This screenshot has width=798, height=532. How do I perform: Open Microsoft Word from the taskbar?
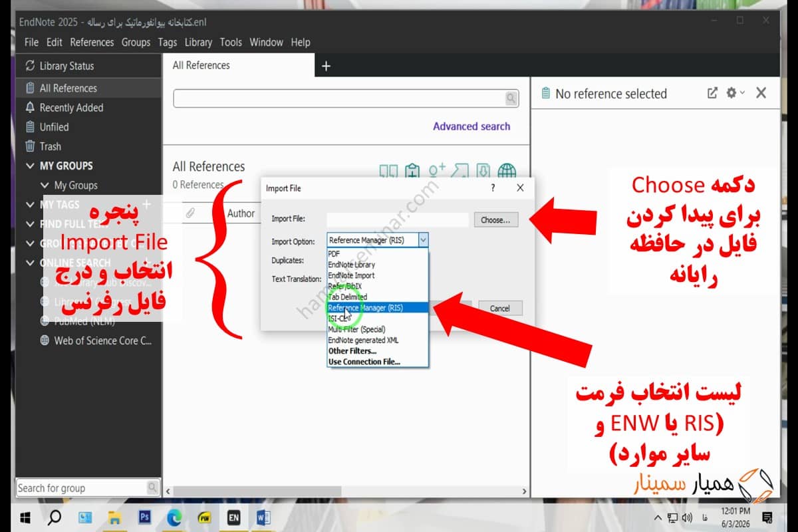pyautogui.click(x=263, y=517)
